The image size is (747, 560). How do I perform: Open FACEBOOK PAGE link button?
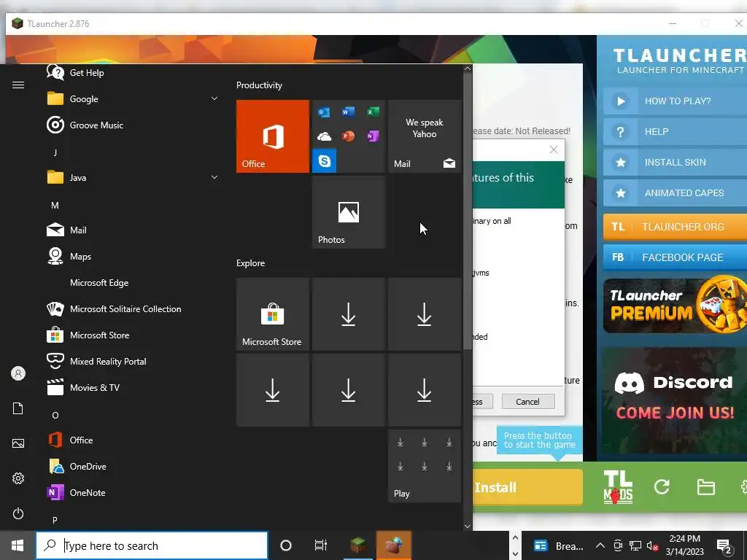coord(675,257)
